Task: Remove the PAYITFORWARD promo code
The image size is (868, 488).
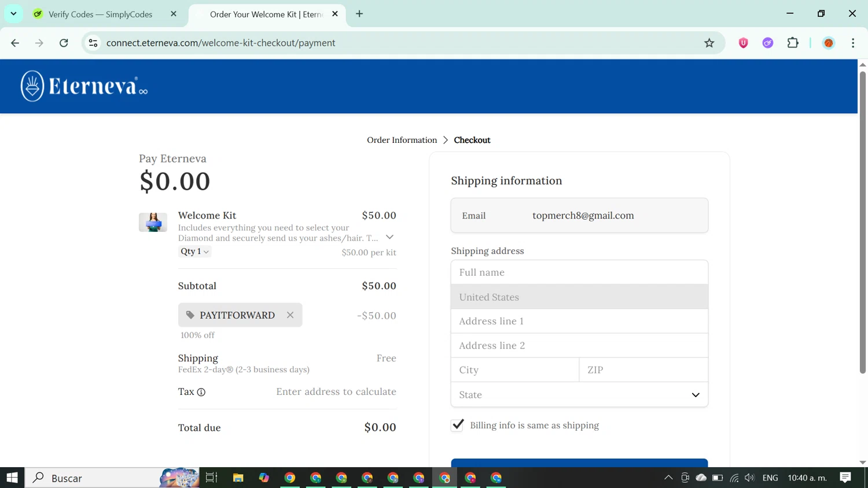Action: coord(290,315)
